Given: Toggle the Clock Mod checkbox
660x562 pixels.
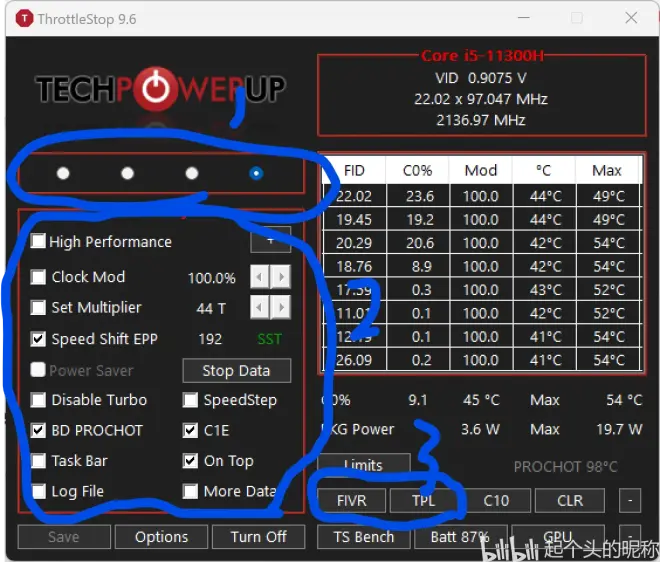Looking at the screenshot, I should [x=38, y=277].
